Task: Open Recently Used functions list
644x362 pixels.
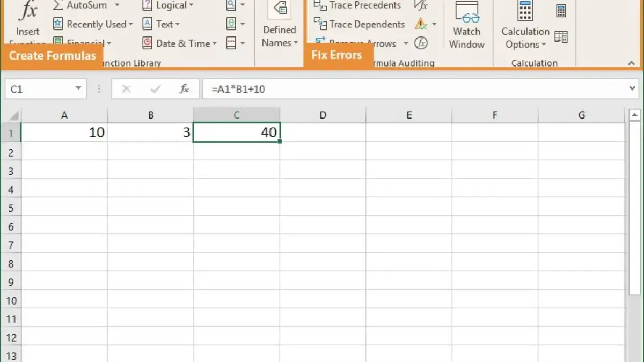Action: coord(92,24)
